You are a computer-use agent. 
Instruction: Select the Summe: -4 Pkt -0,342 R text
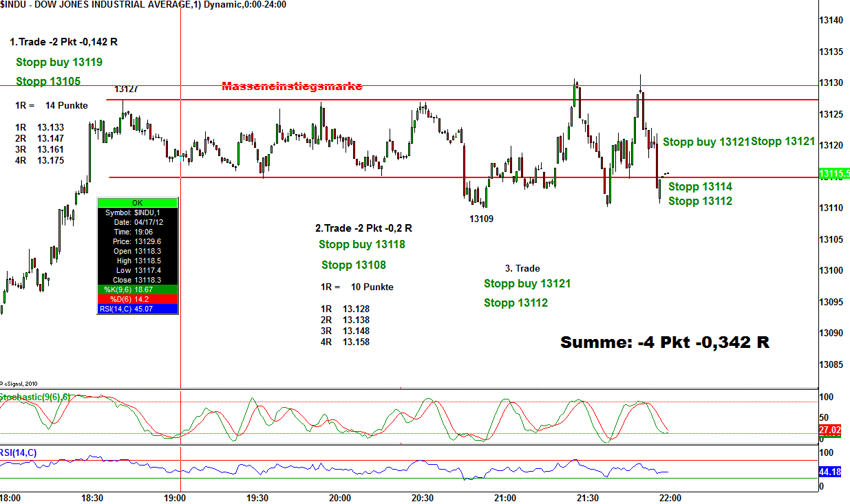(664, 342)
